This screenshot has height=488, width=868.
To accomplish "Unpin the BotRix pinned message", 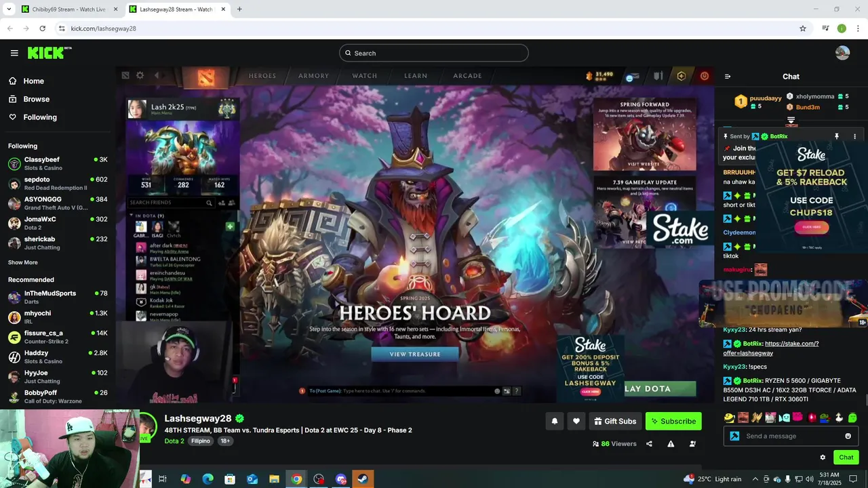I will coord(836,136).
